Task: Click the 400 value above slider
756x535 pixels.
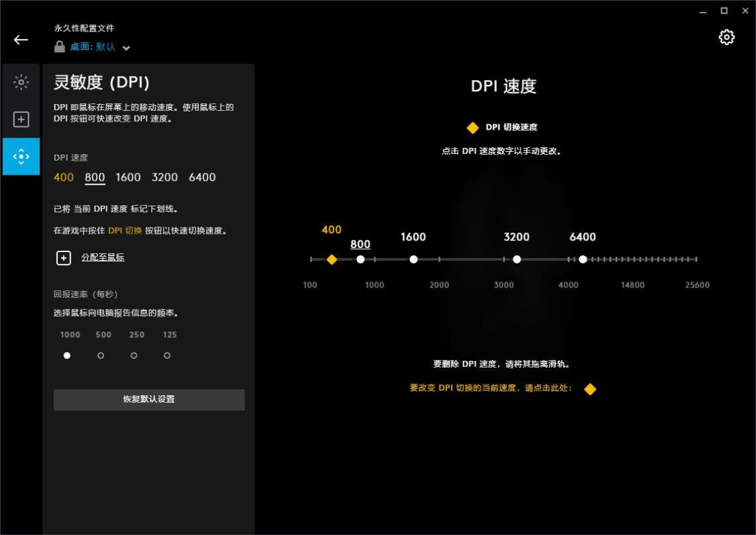Action: (332, 230)
